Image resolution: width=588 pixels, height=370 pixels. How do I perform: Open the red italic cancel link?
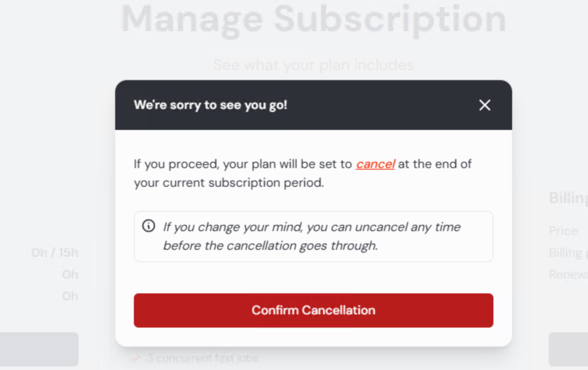pos(375,164)
